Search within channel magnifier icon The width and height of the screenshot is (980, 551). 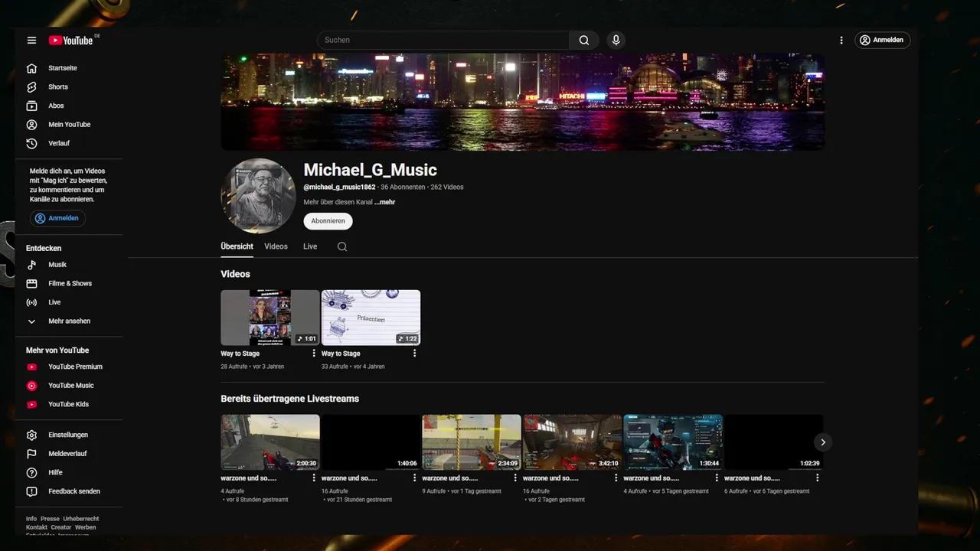tap(342, 246)
